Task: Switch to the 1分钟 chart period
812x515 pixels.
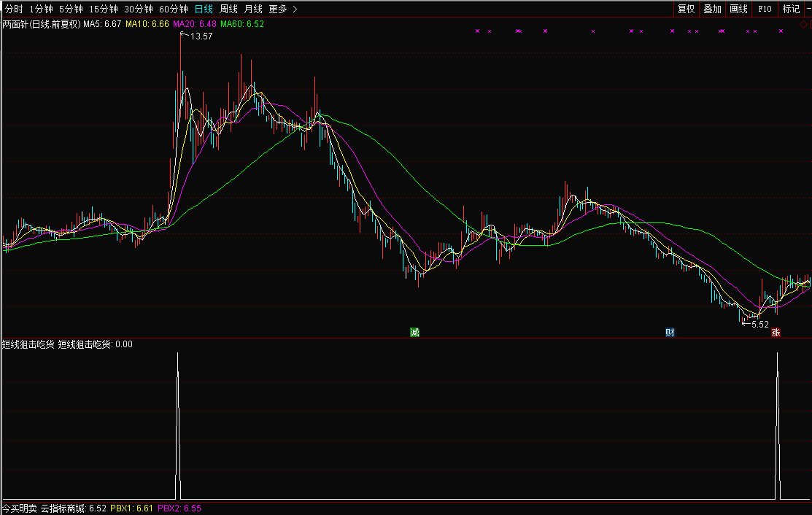Action: point(41,9)
